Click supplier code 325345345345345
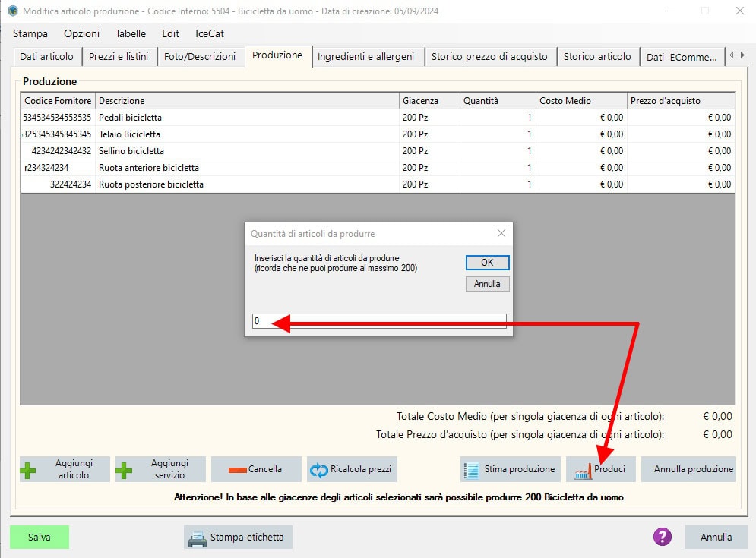This screenshot has height=558, width=756. [57, 134]
